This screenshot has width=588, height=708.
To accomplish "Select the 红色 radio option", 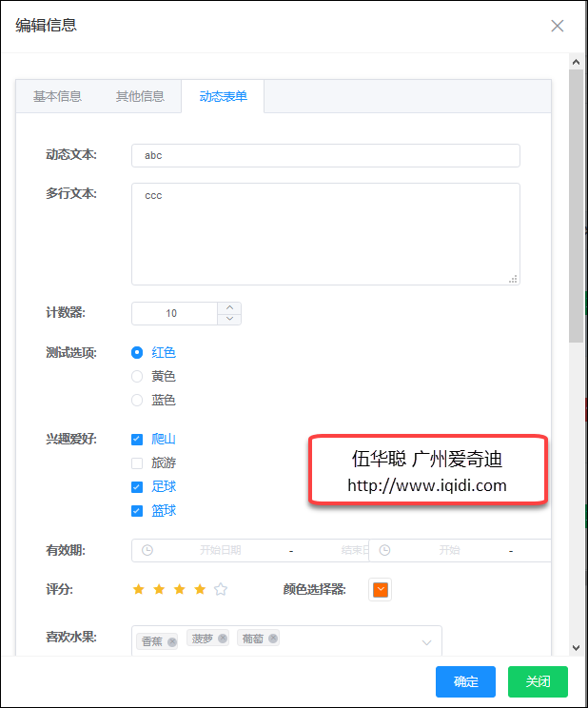I will click(137, 352).
